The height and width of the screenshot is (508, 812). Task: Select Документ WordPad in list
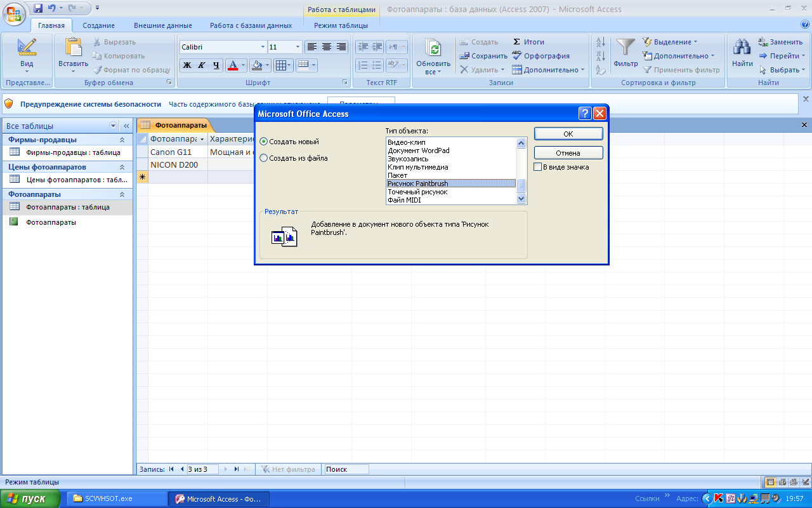[x=451, y=150]
